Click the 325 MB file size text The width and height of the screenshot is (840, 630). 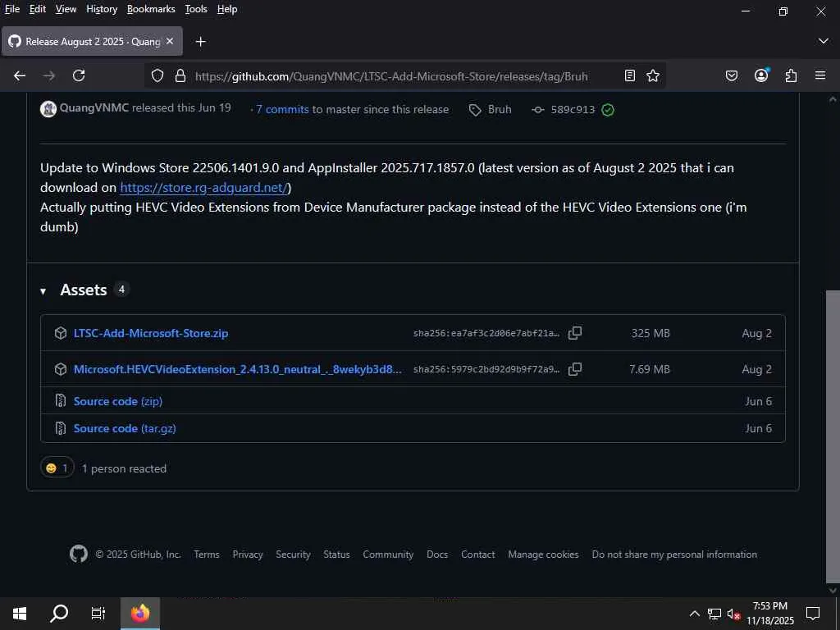pos(651,333)
